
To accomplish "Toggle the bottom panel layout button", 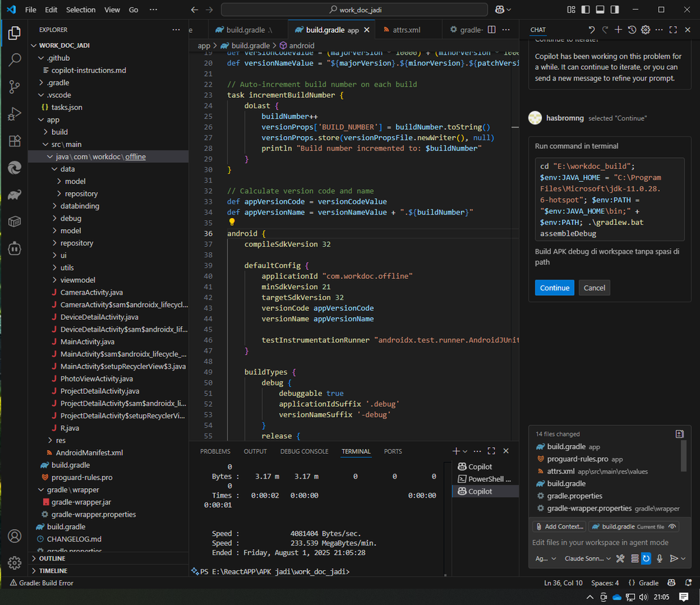I will pyautogui.click(x=600, y=10).
